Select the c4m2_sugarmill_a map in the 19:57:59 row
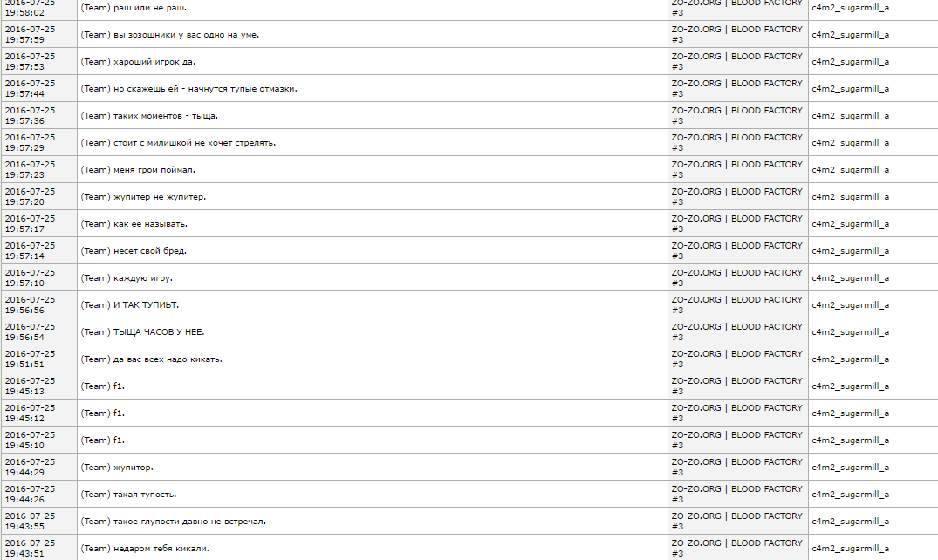The image size is (938, 560). pyautogui.click(x=850, y=35)
